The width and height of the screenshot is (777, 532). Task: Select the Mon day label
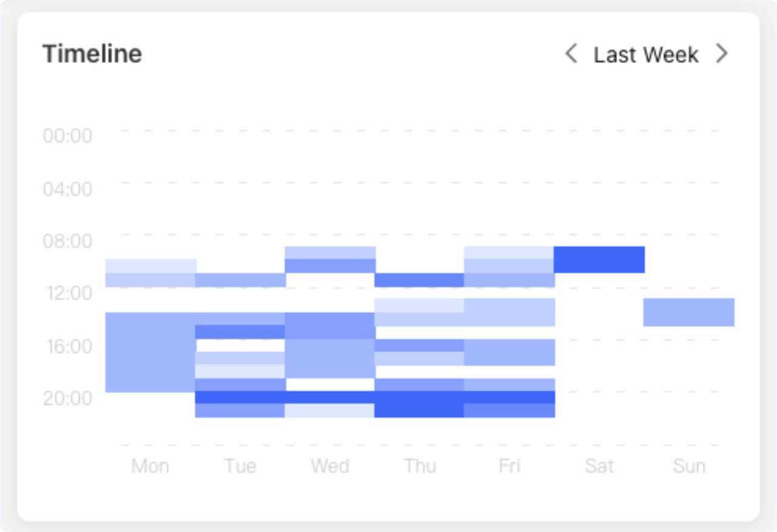pos(150,466)
